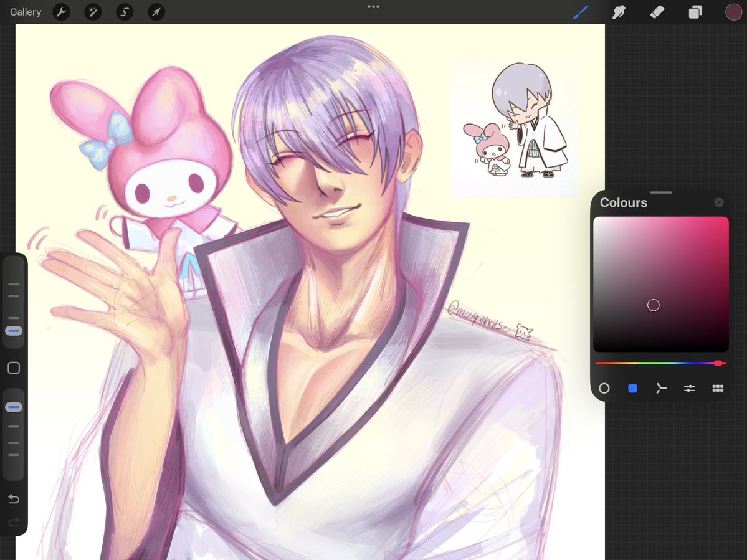Activate the Transform arrow tool
The width and height of the screenshot is (747, 560).
coord(156,12)
